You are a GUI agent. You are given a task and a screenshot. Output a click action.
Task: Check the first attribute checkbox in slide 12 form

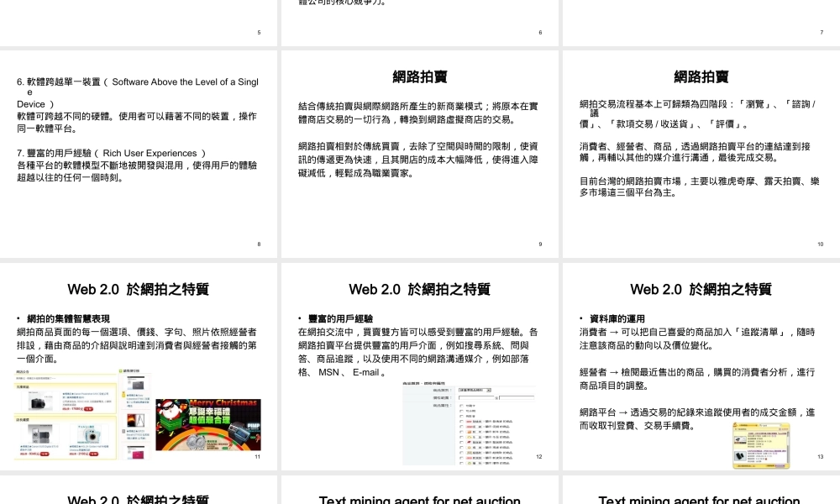click(461, 407)
